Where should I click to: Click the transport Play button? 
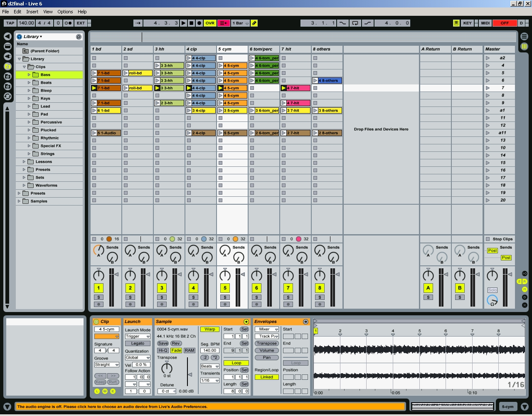183,23
